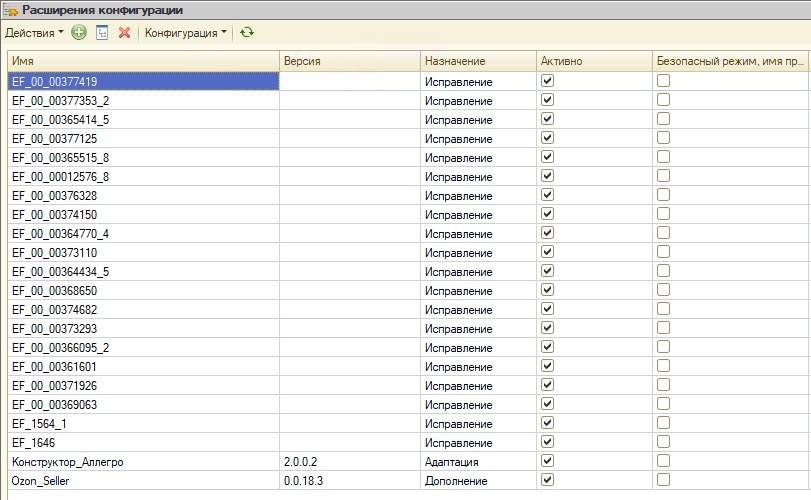Sort by the Версия column header
Screen dimensions: 811x500
[x=350, y=61]
